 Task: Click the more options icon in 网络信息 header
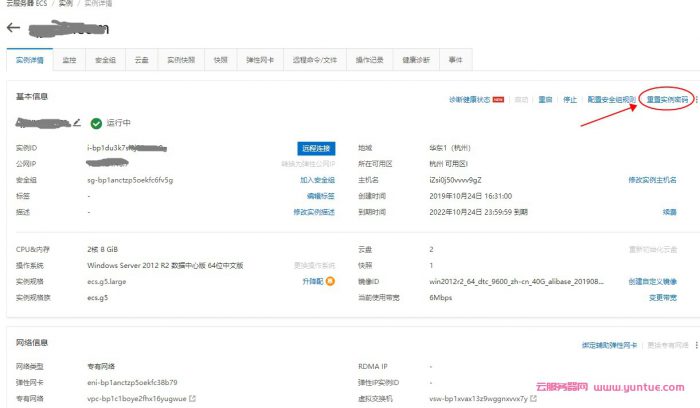pos(696,345)
